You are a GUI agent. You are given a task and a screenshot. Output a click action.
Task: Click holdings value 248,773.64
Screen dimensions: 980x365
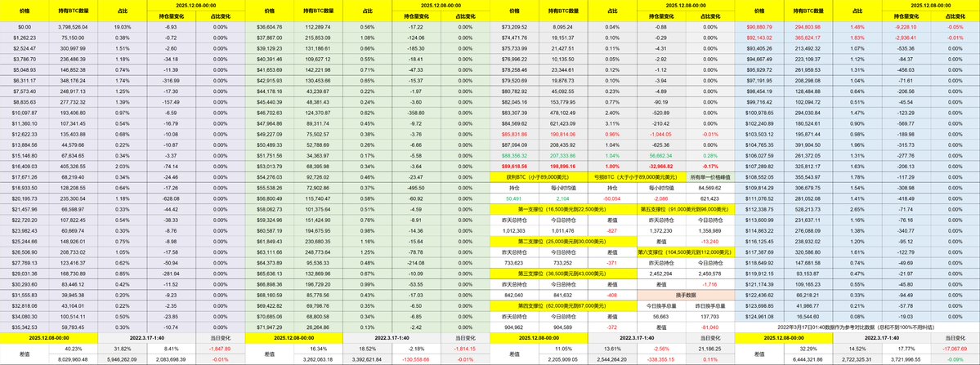[x=318, y=251]
